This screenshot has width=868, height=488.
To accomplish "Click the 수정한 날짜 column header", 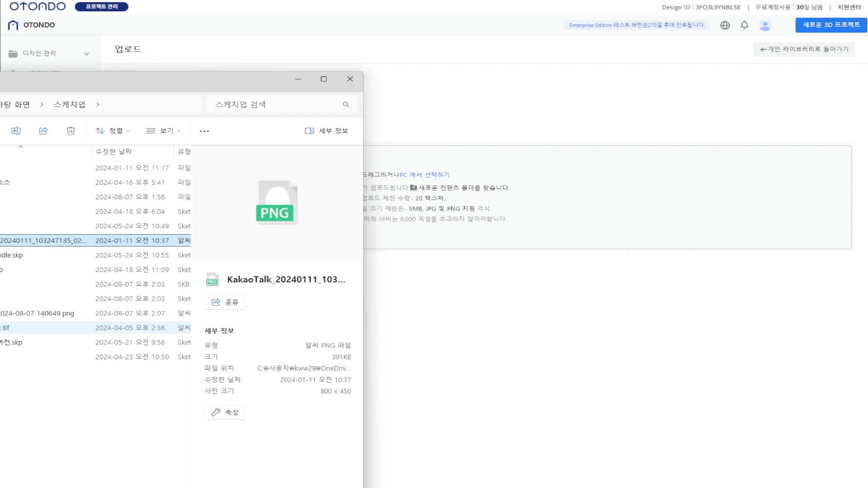I will [x=113, y=151].
